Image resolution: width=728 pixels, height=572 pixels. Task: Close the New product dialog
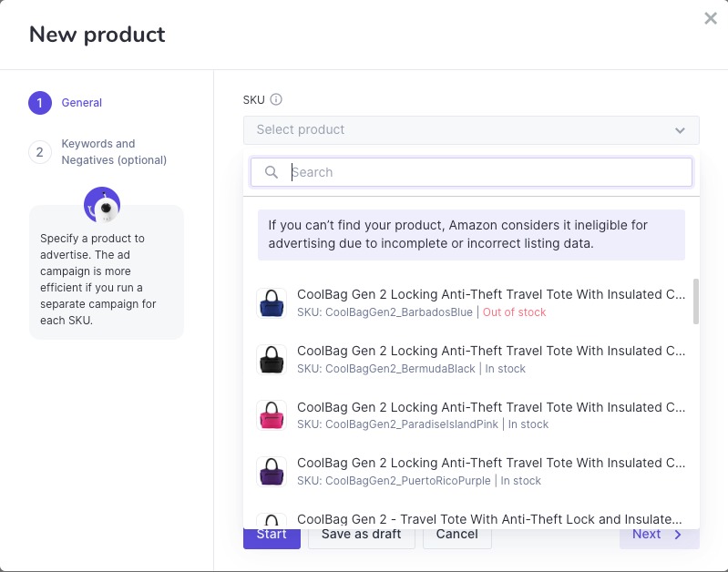[x=711, y=18]
